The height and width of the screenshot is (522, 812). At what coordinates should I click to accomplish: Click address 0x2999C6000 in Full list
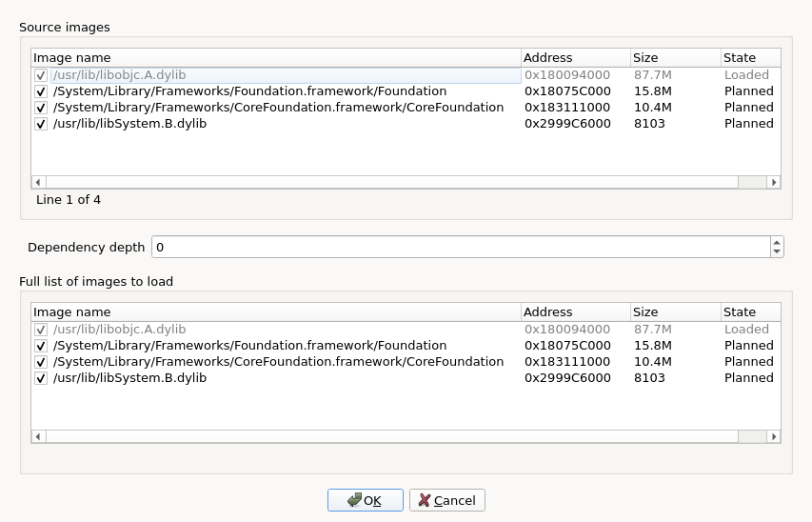pos(567,378)
